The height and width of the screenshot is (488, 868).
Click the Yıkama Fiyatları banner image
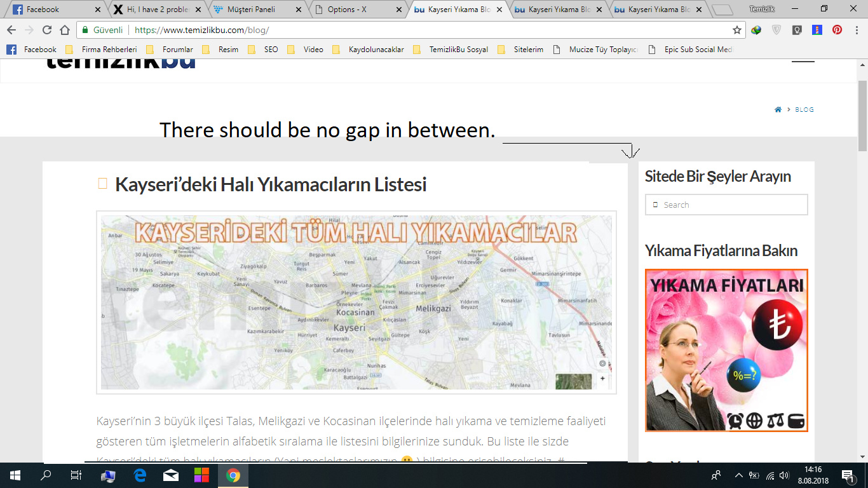click(726, 350)
